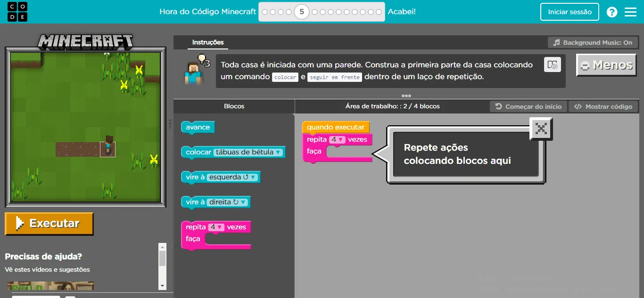Click the help panel scrollbar down arrow
The width and height of the screenshot is (644, 298).
162,285
